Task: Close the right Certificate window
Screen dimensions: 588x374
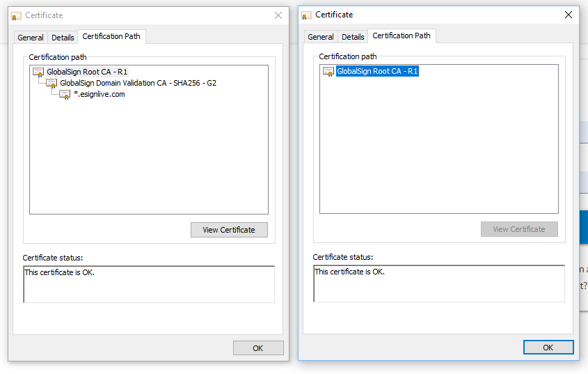Action: click(x=569, y=15)
